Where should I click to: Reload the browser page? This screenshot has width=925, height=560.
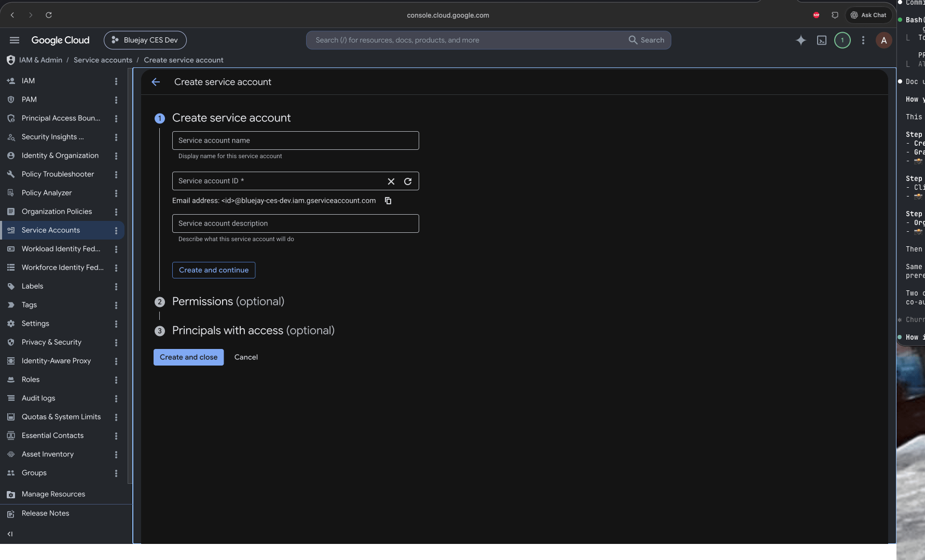click(49, 15)
